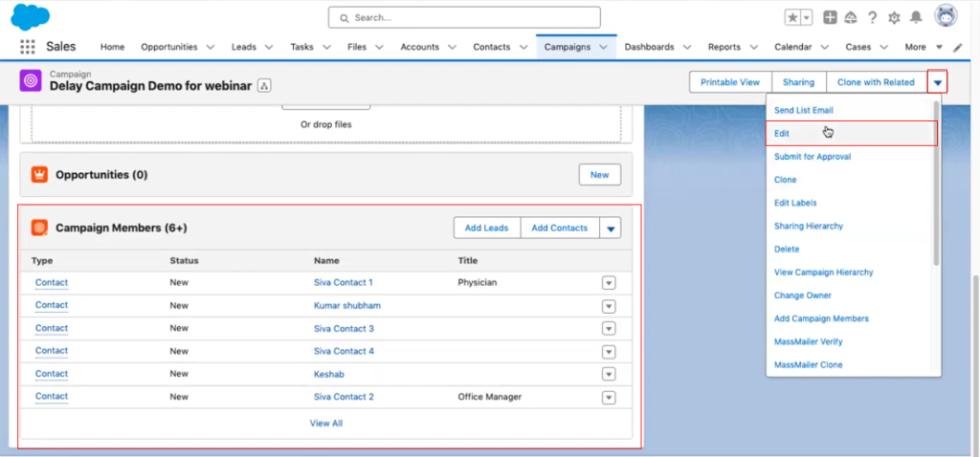Open the Keshab member link
This screenshot has width=980, height=457.
(x=329, y=374)
